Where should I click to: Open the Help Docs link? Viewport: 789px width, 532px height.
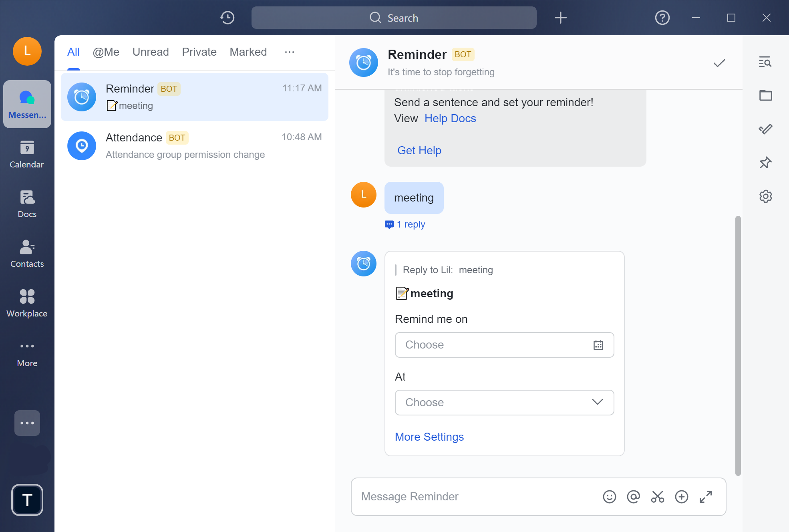tap(450, 118)
